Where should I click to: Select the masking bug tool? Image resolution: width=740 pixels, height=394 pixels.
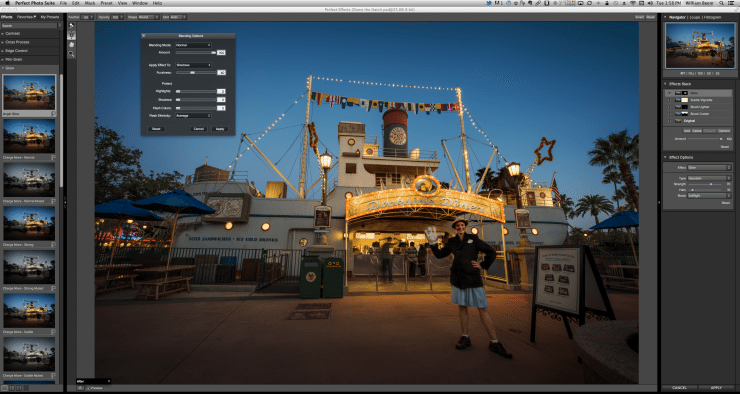[x=71, y=35]
